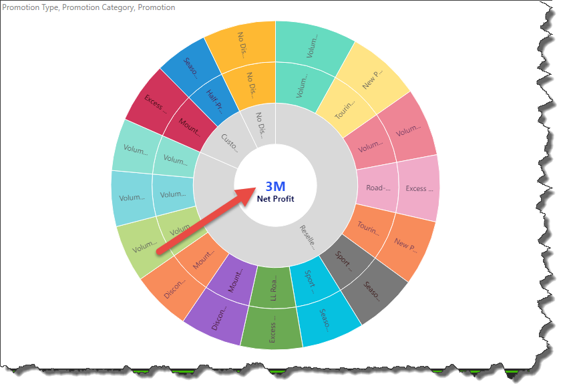The width and height of the screenshot is (567, 392).
Task: Click the Promotion Type chart title text
Action: tap(88, 7)
